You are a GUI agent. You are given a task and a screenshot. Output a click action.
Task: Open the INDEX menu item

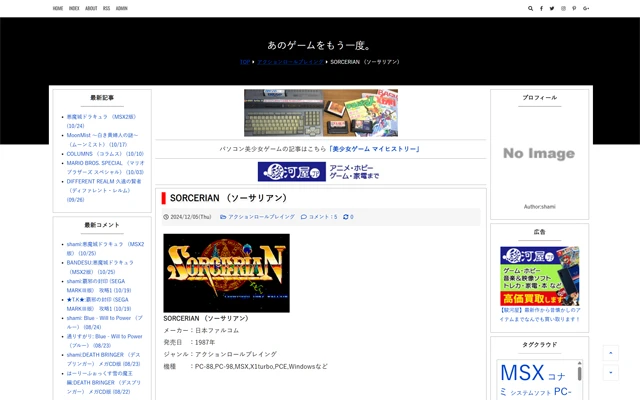74,8
